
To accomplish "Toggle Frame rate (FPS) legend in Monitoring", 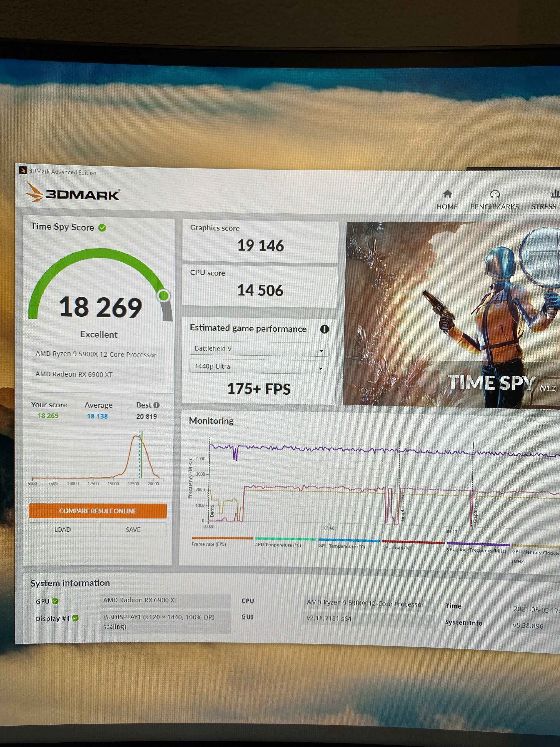I will click(222, 541).
